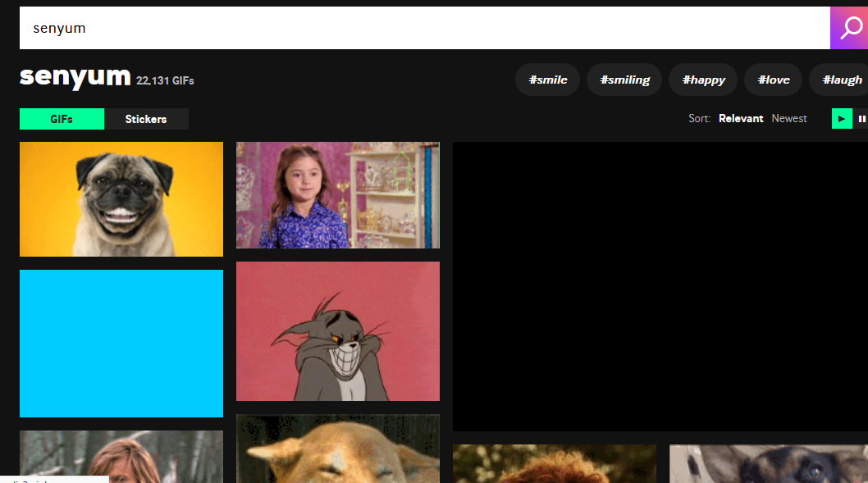Switch to the GIFs tab
The width and height of the screenshot is (868, 483).
click(x=62, y=119)
